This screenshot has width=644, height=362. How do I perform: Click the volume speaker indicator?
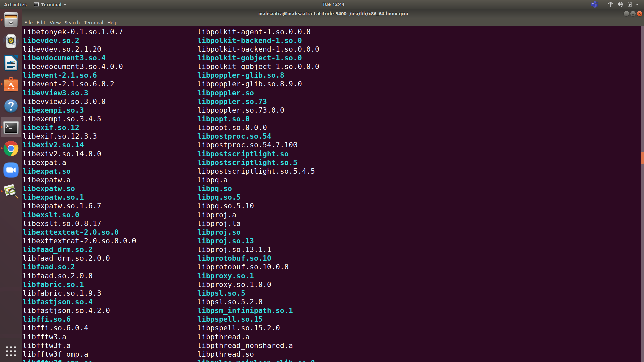coord(620,4)
